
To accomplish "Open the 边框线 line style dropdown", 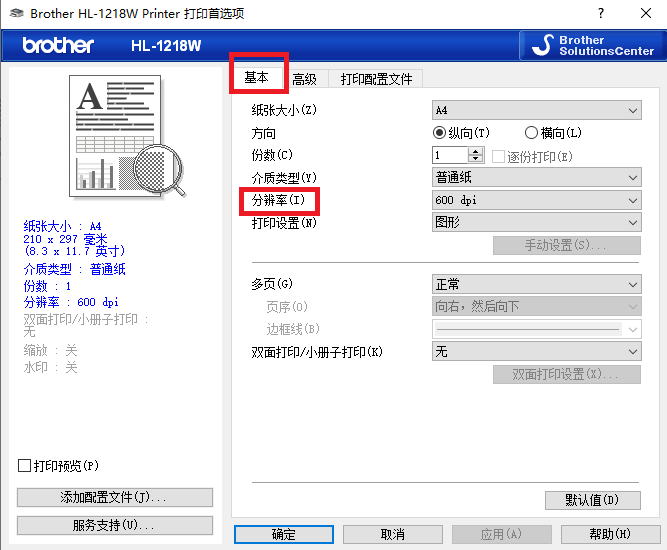I will [536, 329].
